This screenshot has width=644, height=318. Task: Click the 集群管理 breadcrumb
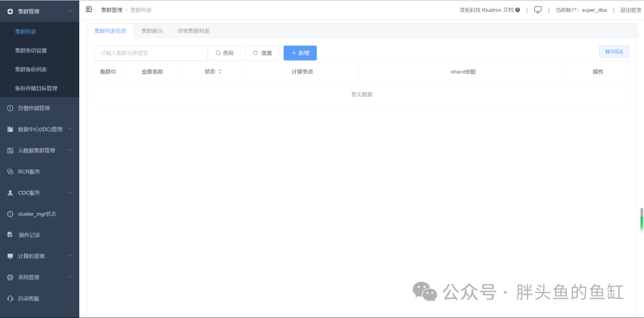112,10
